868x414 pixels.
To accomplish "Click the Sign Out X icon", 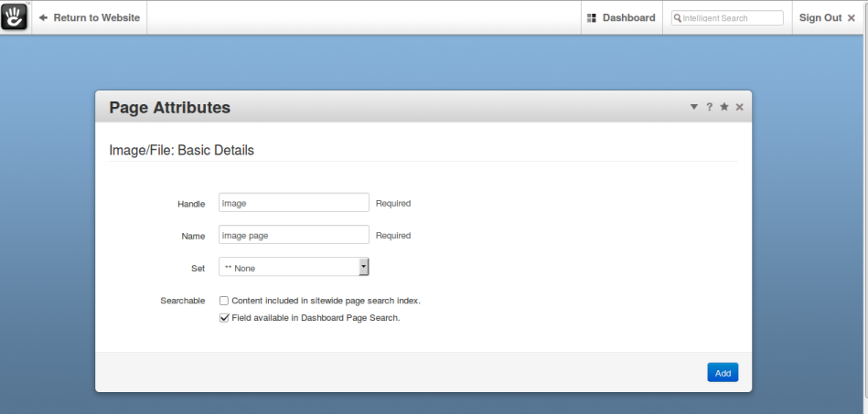I will [852, 17].
